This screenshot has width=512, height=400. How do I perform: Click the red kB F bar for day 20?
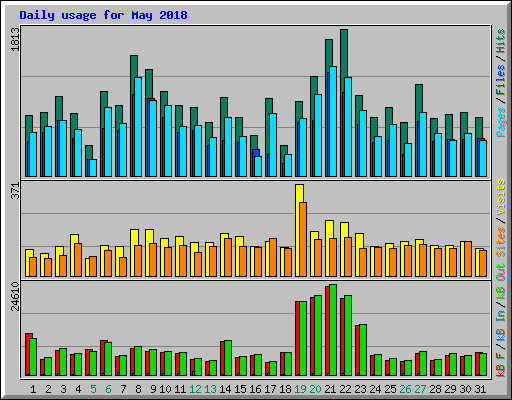click(312, 336)
